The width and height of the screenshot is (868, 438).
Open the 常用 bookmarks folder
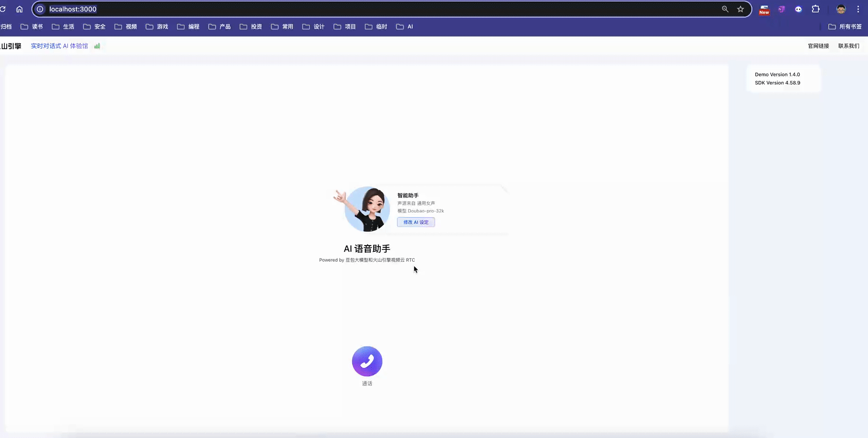[282, 27]
